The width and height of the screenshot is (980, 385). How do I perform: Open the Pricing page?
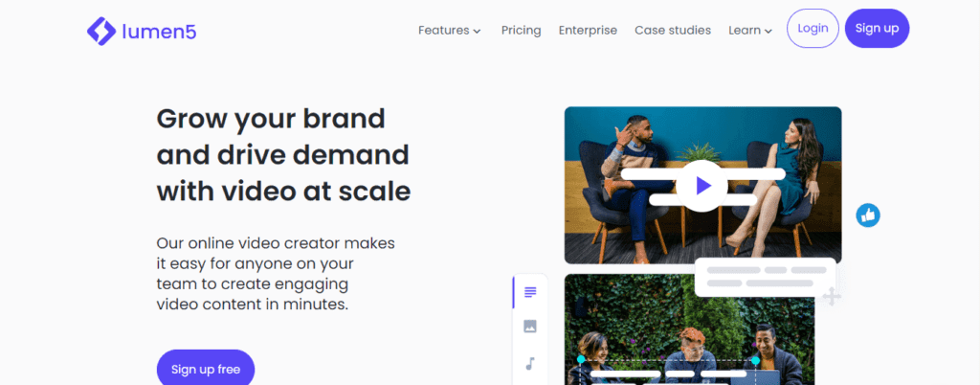pos(521,30)
